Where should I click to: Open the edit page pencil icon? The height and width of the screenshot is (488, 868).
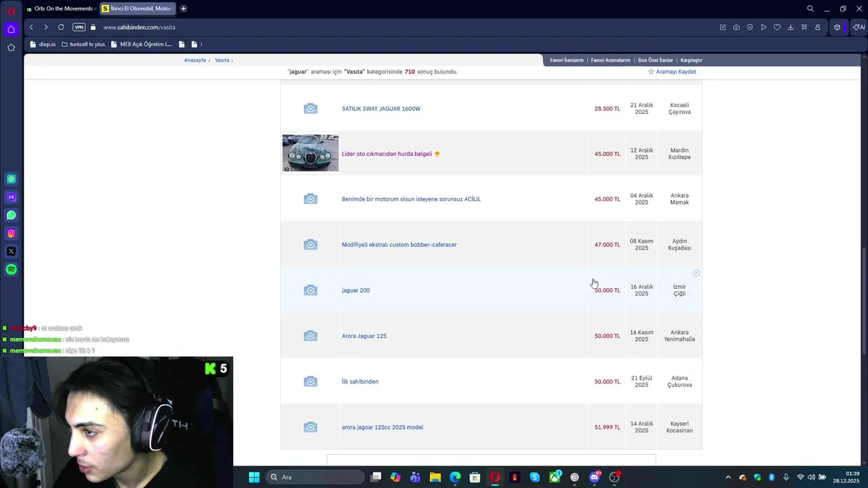click(x=723, y=27)
